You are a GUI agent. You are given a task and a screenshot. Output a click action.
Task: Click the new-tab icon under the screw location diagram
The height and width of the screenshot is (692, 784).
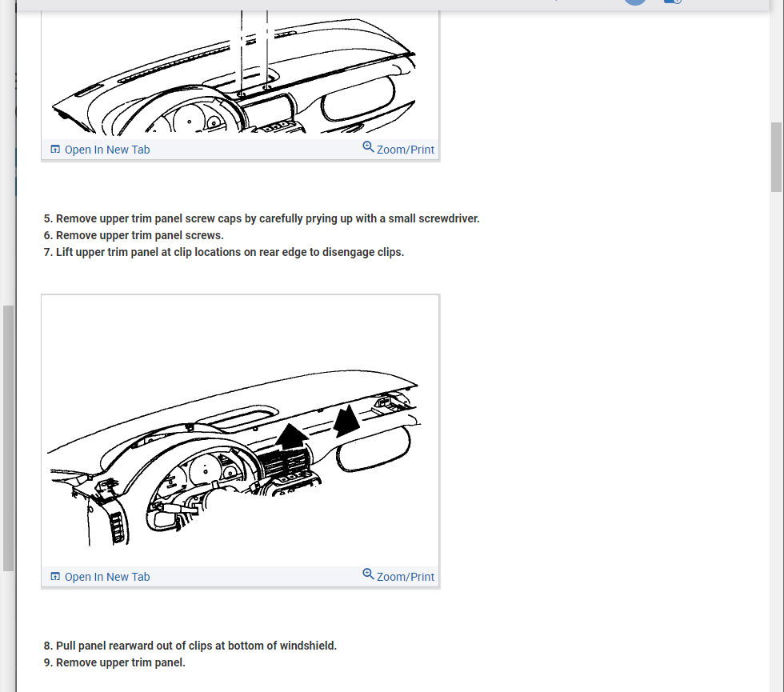pos(55,150)
